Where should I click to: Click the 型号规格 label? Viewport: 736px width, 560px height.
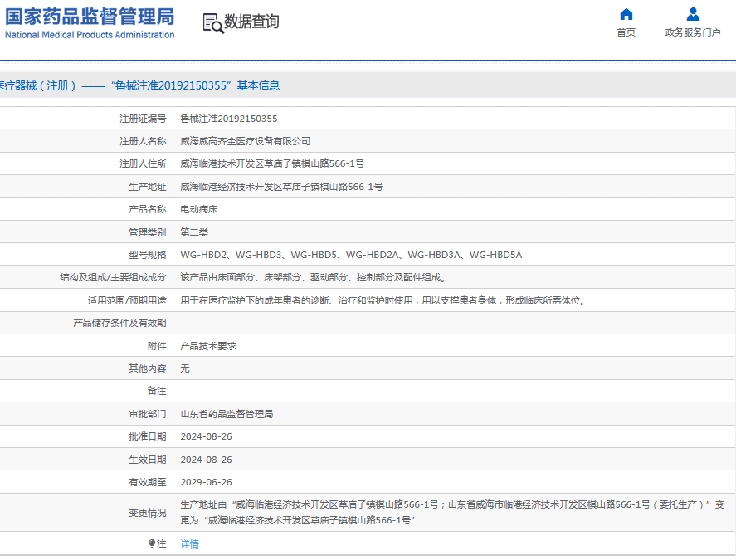148,255
